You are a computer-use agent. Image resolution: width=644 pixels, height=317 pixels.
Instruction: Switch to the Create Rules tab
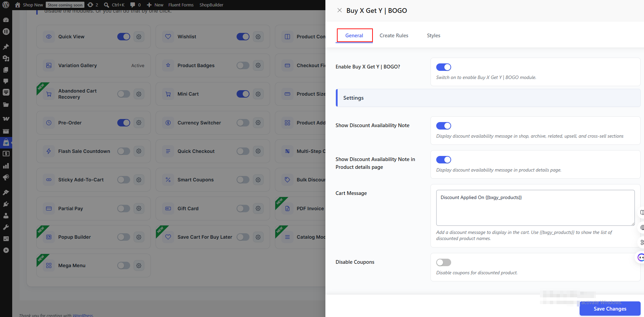tap(394, 36)
